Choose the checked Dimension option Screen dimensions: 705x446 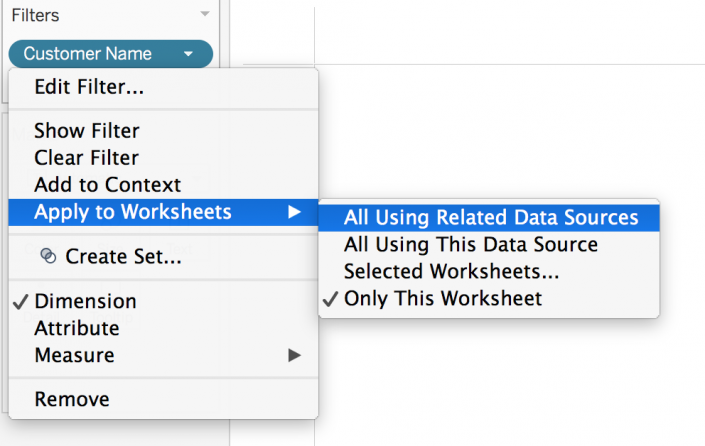[x=85, y=301]
